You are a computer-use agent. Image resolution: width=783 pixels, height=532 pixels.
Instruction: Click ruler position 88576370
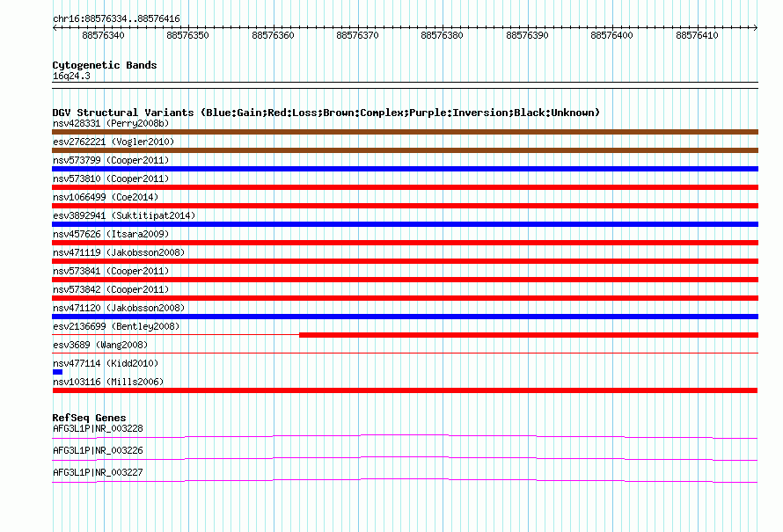[x=357, y=35]
